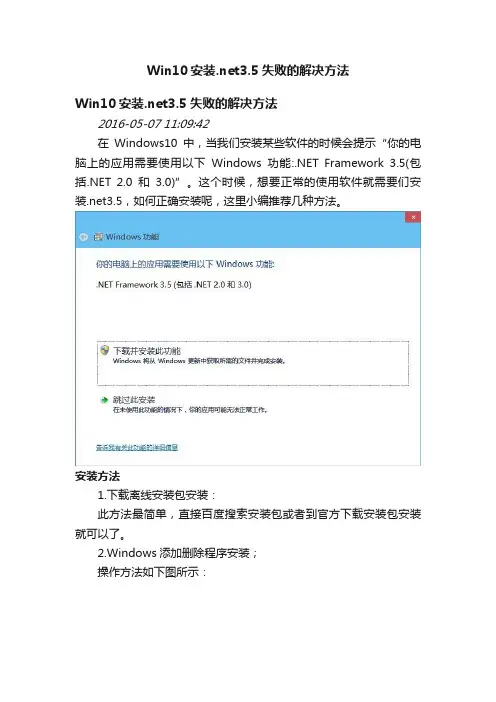The width and height of the screenshot is (496, 702).
Task: Open the feature details link at dialog bottom
Action: pyautogui.click(x=137, y=447)
